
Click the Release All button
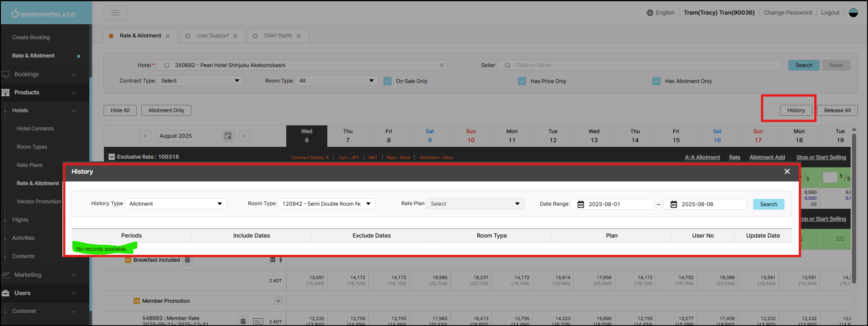837,110
